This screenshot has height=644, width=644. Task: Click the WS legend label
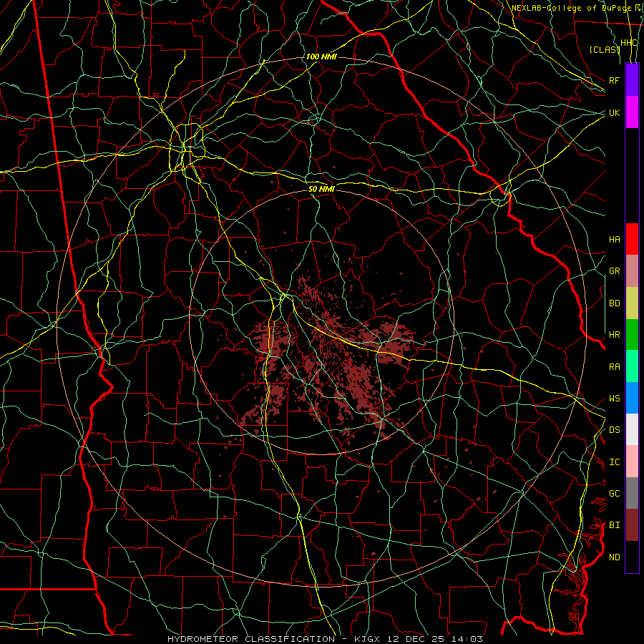(614, 399)
